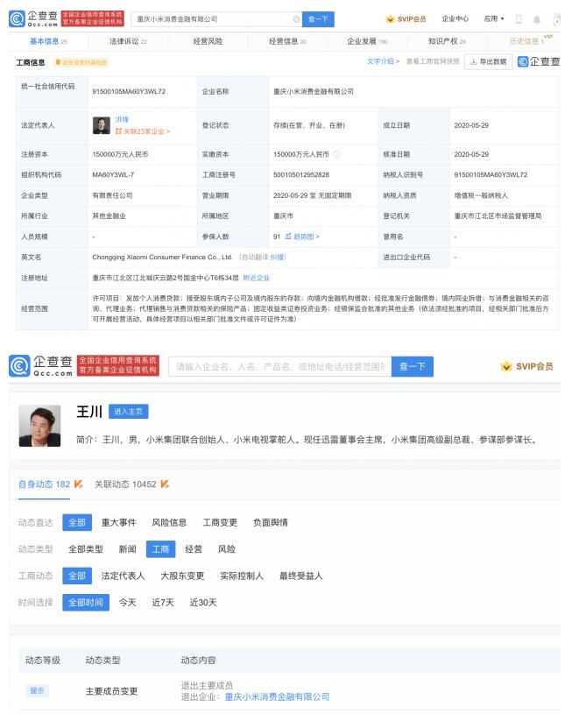This screenshot has height=728, width=586.
Task: Click the K icon next to 关联动态 10452
Action: pyautogui.click(x=165, y=484)
